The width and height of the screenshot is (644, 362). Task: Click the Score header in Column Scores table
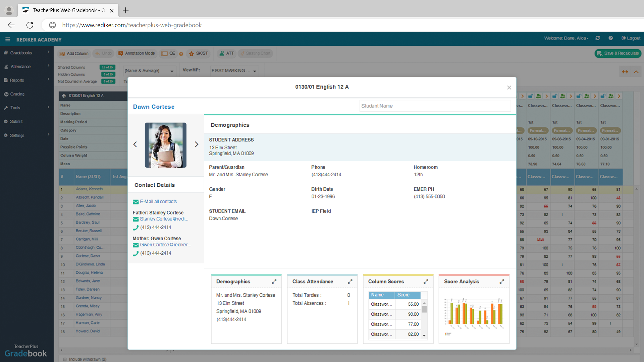pyautogui.click(x=408, y=295)
